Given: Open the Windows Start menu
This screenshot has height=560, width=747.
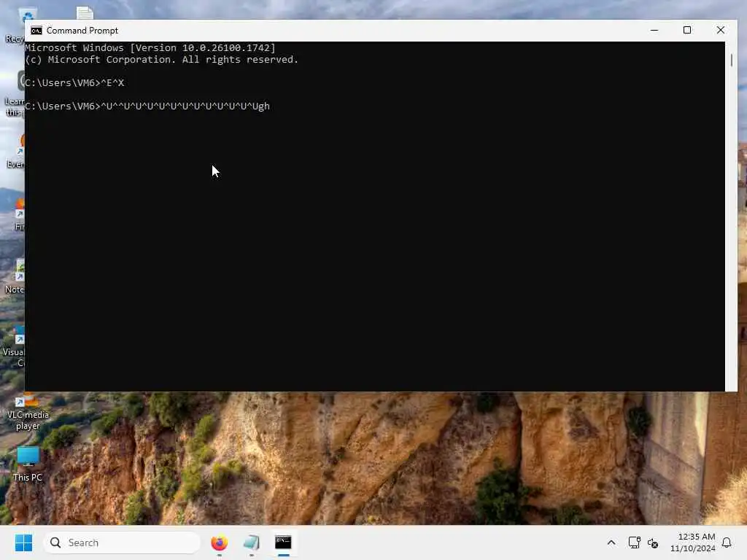Looking at the screenshot, I should pos(23,542).
